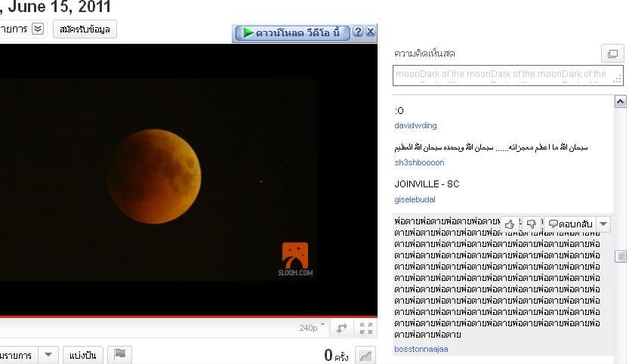This screenshot has height=364, width=629.
Task: Click the resize player arrow icon
Action: [x=342, y=328]
